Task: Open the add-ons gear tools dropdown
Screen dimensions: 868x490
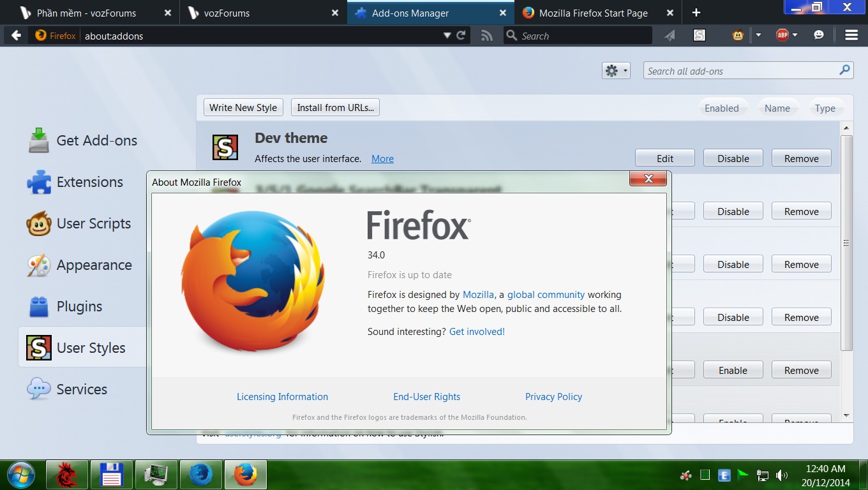Action: pyautogui.click(x=616, y=71)
